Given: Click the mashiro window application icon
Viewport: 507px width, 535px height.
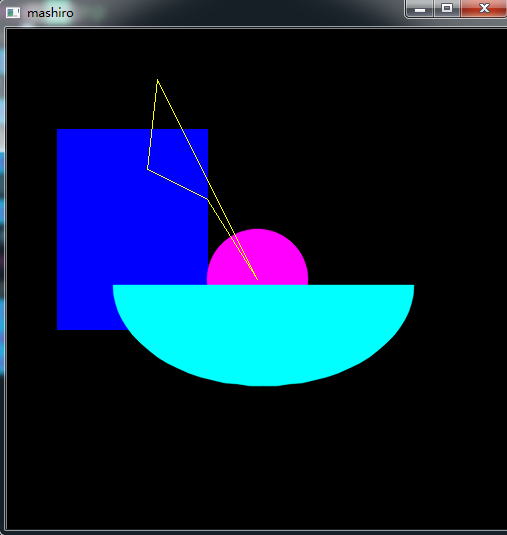Looking at the screenshot, I should pyautogui.click(x=13, y=13).
